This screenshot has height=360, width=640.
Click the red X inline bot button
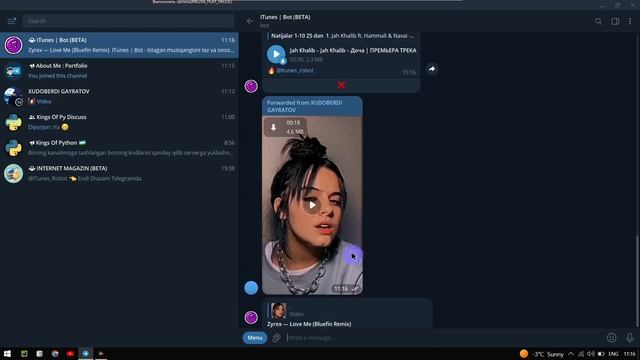tap(341, 85)
